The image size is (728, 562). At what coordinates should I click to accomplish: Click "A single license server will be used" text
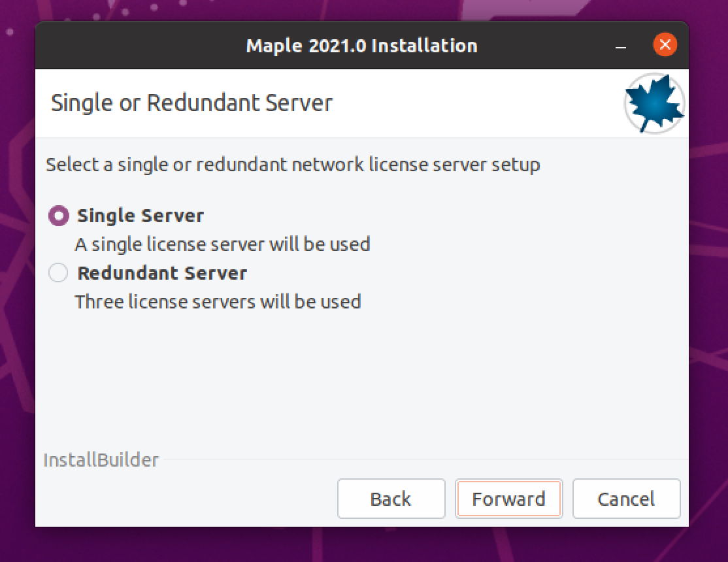click(x=222, y=244)
